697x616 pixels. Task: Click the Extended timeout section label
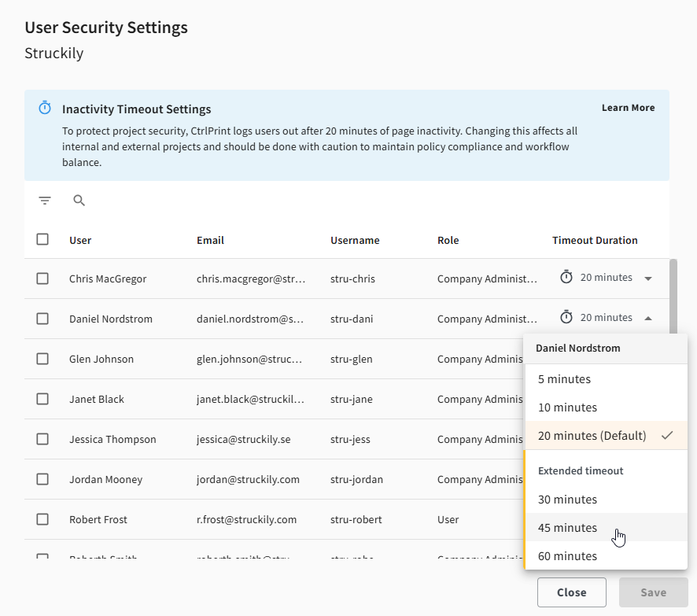tap(581, 470)
